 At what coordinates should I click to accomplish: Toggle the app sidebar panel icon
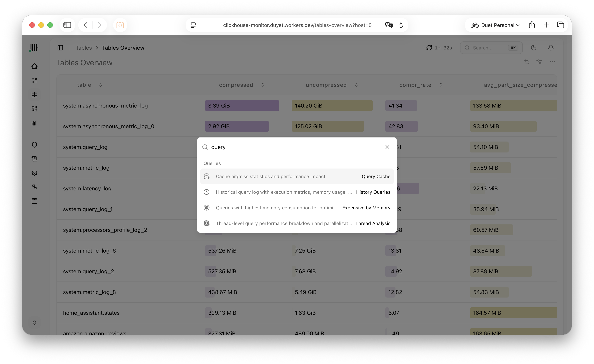tap(60, 48)
